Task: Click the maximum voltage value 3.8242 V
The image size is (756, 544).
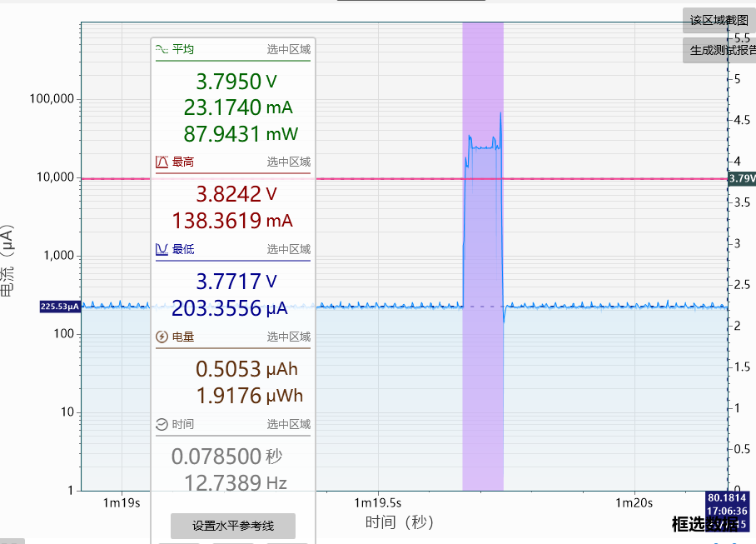Action: point(236,194)
